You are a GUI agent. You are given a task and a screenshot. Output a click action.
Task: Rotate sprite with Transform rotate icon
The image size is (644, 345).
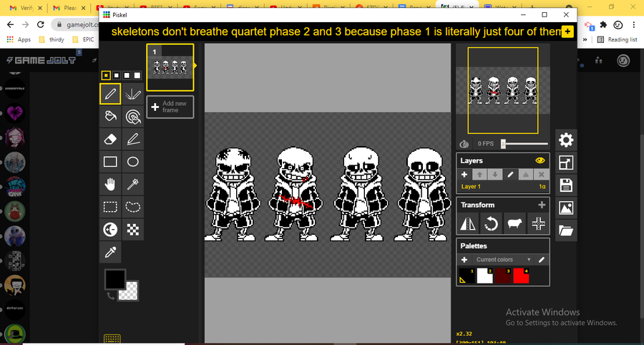click(x=492, y=224)
